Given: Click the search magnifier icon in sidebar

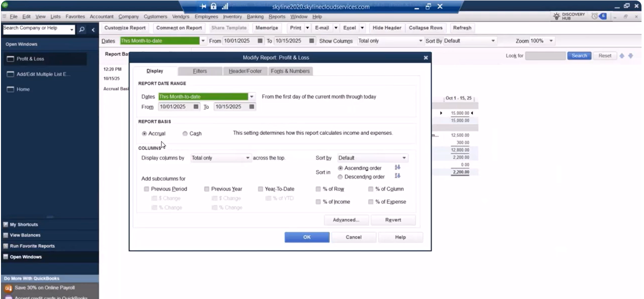Looking at the screenshot, I should pyautogui.click(x=82, y=30).
